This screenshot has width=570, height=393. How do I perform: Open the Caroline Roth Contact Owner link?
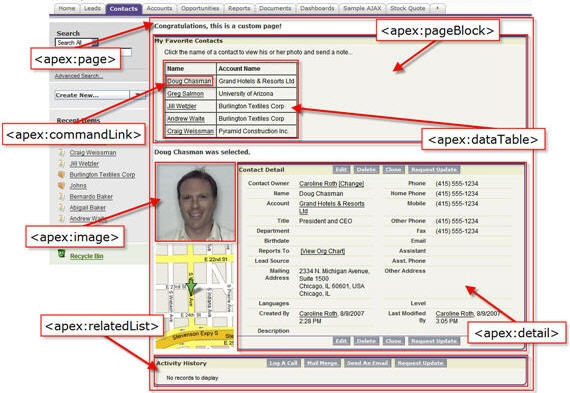point(318,184)
